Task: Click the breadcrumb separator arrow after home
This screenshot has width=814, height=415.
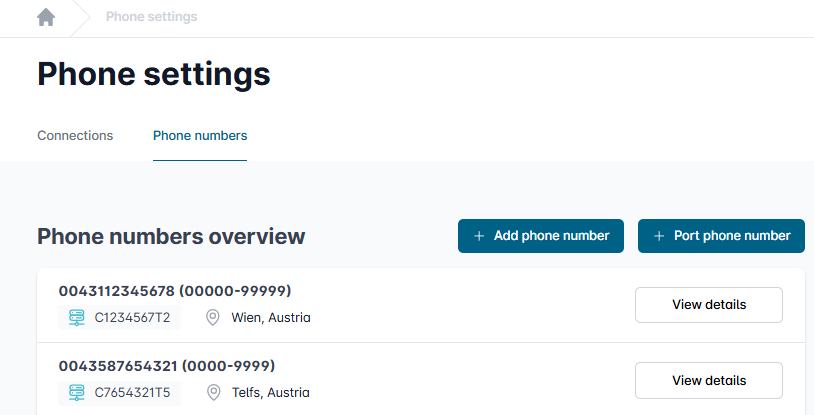Action: point(82,17)
